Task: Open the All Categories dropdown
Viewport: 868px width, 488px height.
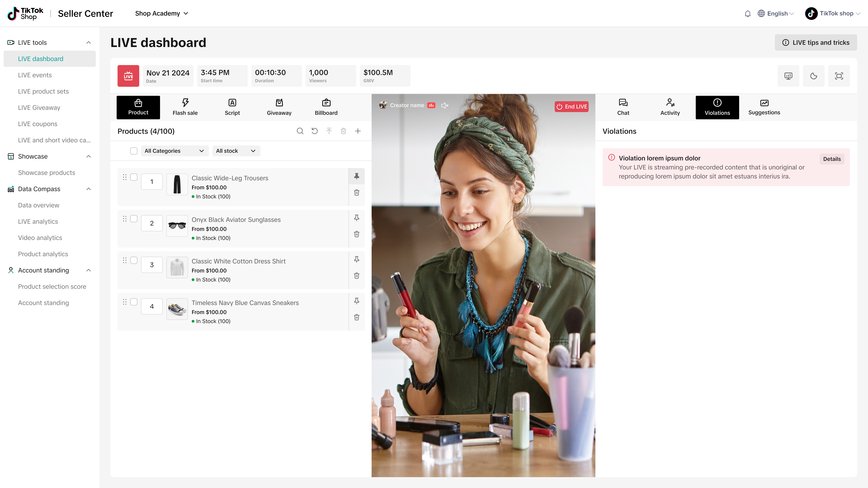Action: 174,151
